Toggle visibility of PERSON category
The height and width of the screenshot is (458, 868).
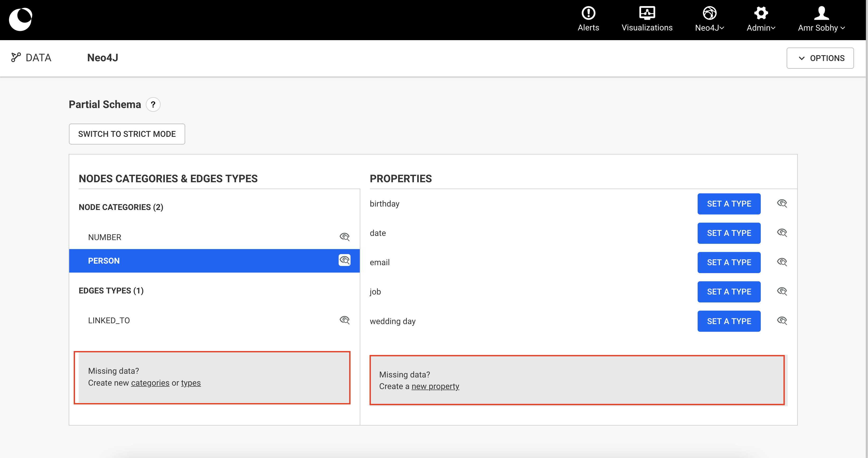344,260
